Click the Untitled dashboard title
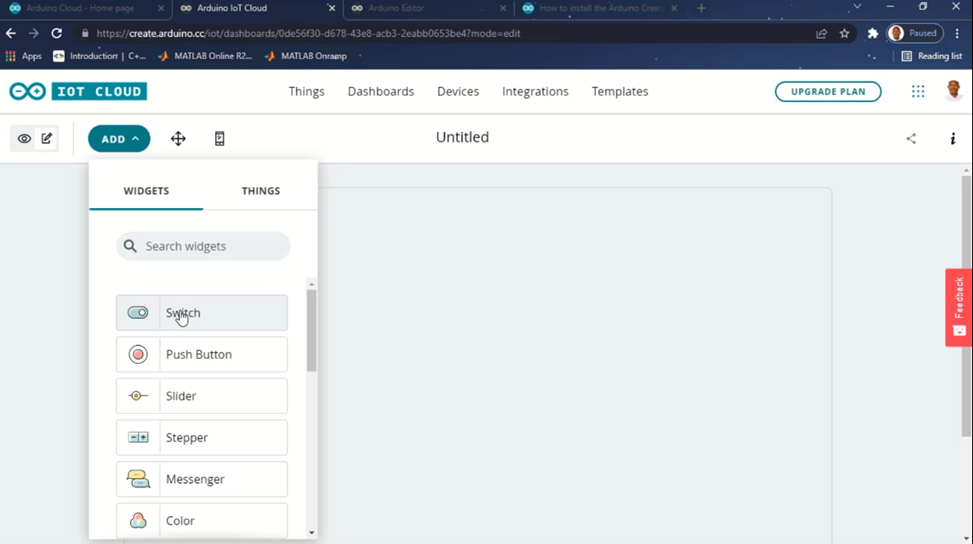 pyautogui.click(x=462, y=137)
